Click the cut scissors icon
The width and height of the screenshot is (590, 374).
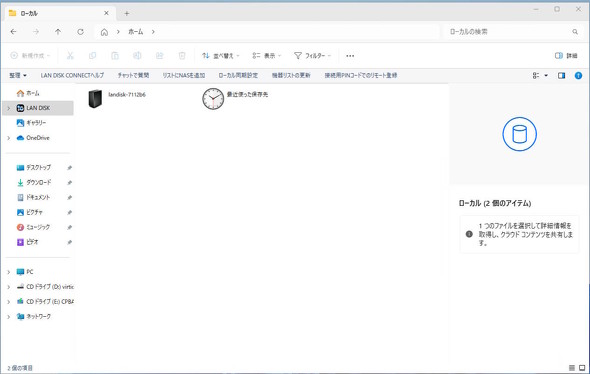(70, 56)
